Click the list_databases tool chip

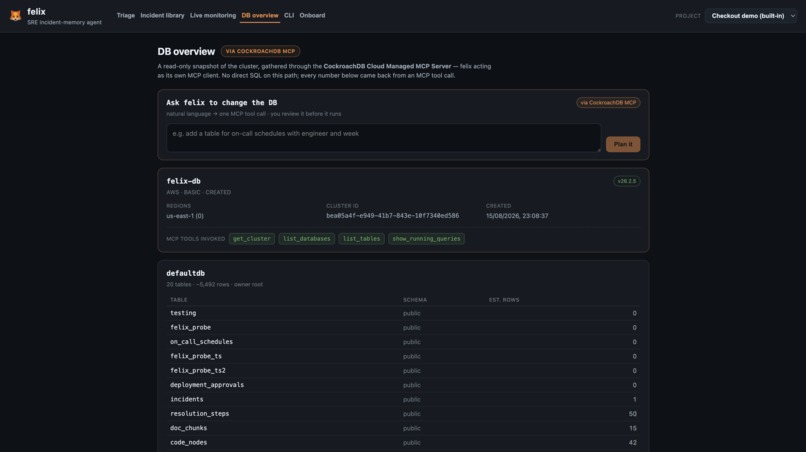click(306, 239)
